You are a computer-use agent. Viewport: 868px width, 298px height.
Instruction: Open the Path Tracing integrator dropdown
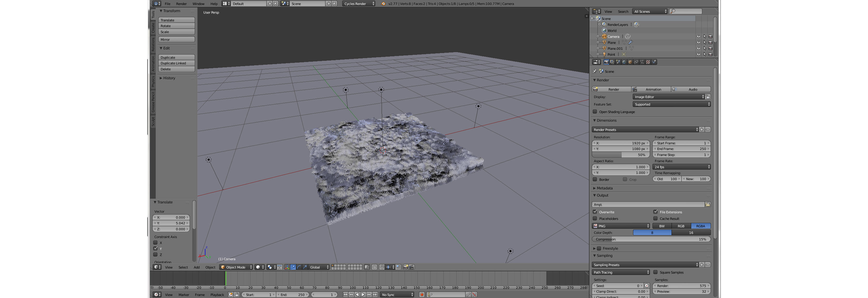pos(621,272)
